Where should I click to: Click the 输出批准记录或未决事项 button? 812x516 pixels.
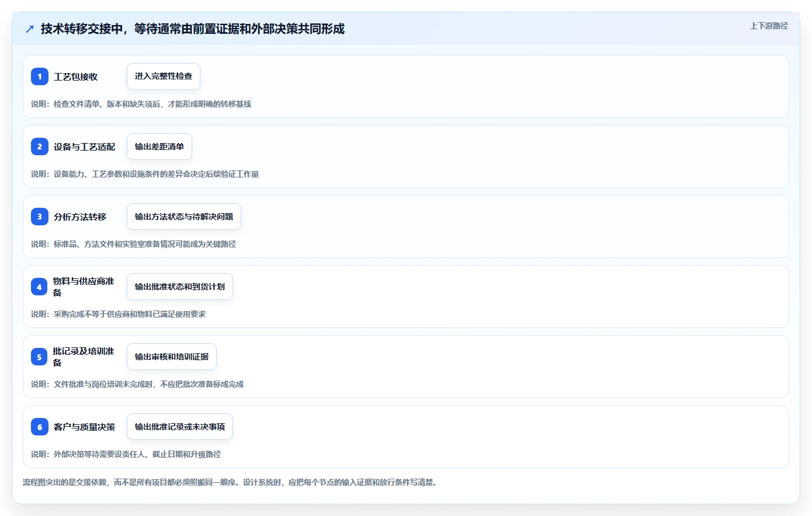coord(180,427)
